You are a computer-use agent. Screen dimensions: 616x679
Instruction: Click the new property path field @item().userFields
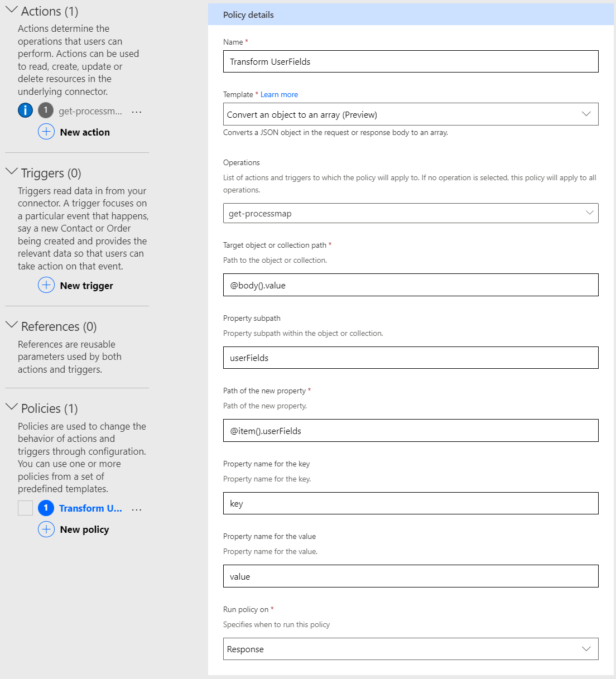point(411,431)
